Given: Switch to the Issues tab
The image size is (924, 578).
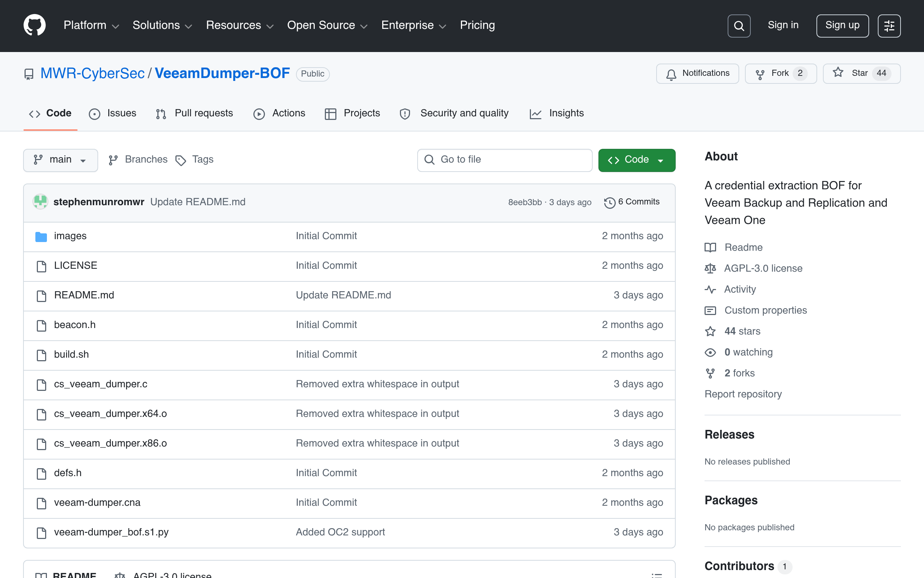Looking at the screenshot, I should click(113, 113).
